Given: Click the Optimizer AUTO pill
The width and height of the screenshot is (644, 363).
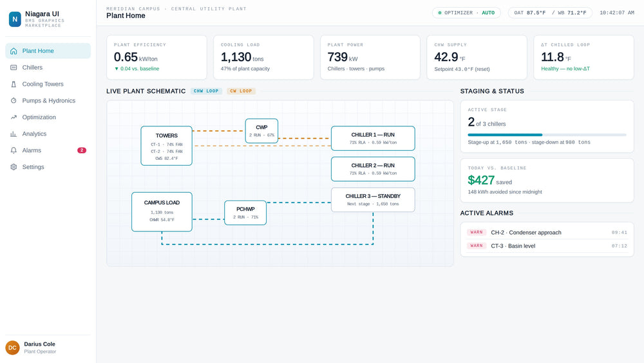Looking at the screenshot, I should tap(466, 13).
